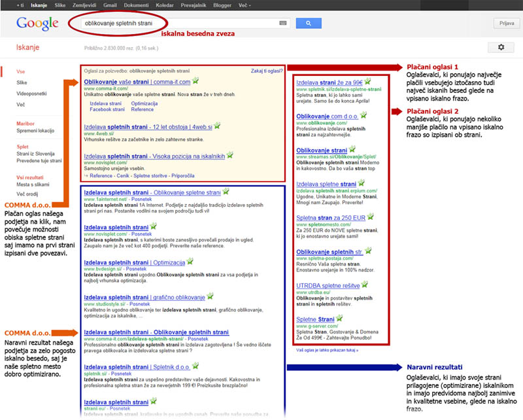523x420 pixels.
Task: Open UTRDBA spletne rešitve side ad
Action: (x=328, y=286)
